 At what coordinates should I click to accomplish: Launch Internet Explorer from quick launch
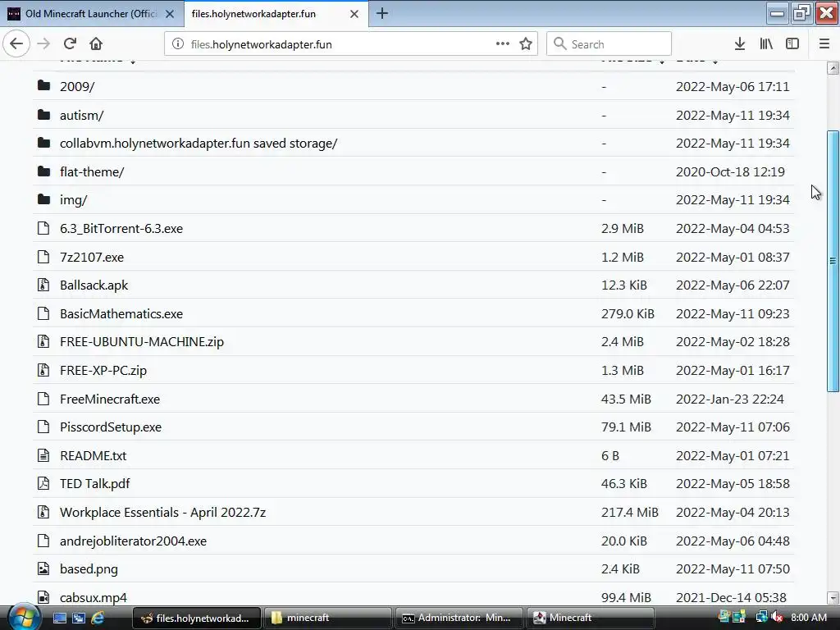[98, 618]
